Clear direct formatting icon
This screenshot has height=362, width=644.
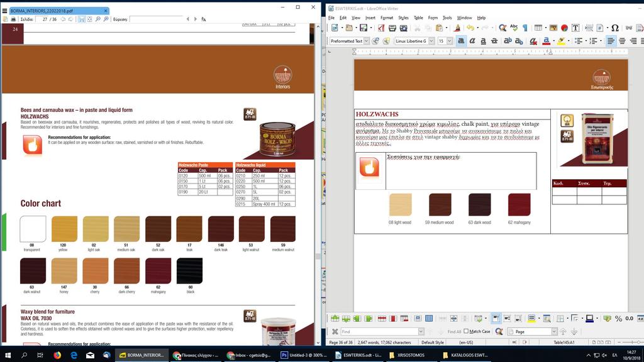tap(533, 41)
